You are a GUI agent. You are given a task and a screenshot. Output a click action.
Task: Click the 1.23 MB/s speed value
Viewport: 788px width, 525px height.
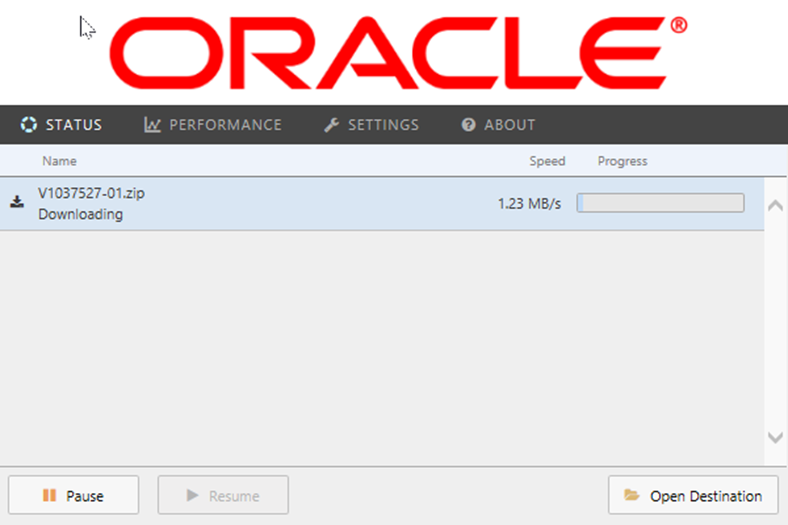(x=529, y=203)
